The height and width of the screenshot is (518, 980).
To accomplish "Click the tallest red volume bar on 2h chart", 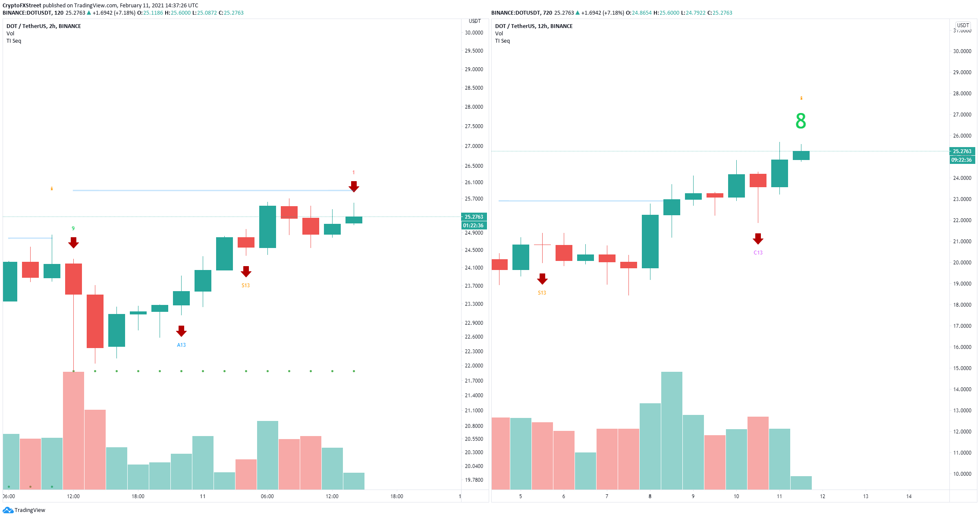I will tap(73, 430).
